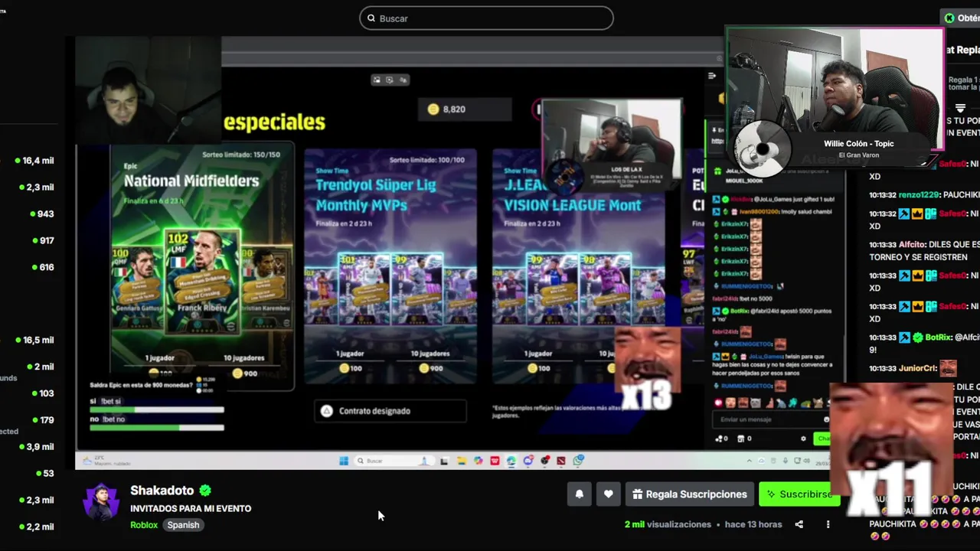980x551 pixels.
Task: Click the Windows Start icon in the taskbar
Action: click(344, 461)
